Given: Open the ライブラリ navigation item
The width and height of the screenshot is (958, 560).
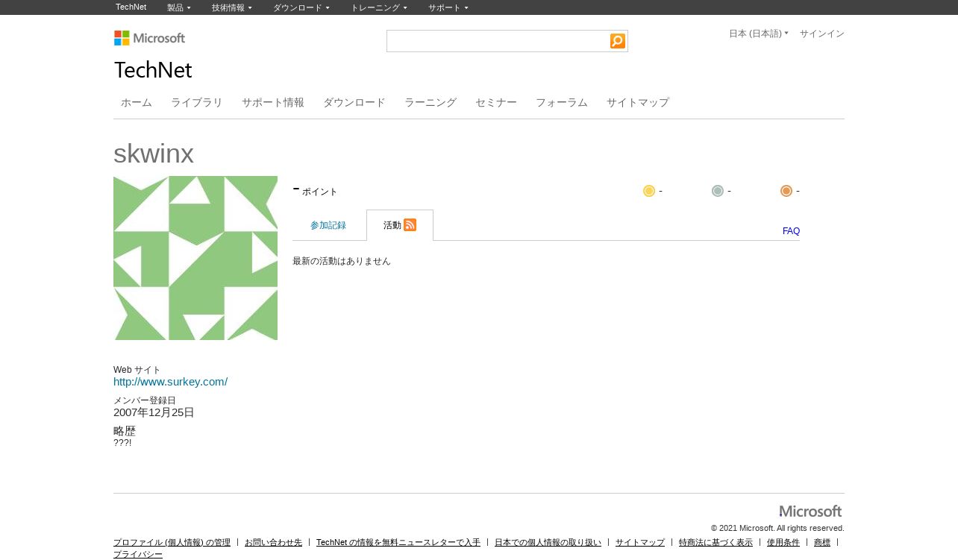Looking at the screenshot, I should coord(197,103).
